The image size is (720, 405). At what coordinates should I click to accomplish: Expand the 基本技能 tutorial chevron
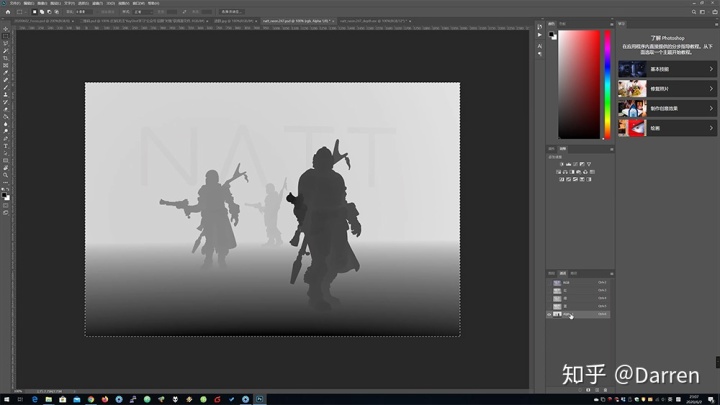point(711,69)
